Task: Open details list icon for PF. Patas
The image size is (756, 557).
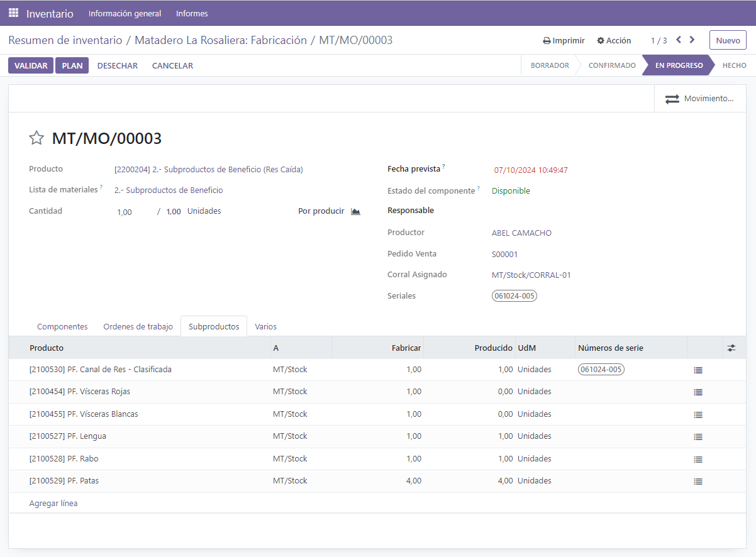Action: click(x=698, y=482)
